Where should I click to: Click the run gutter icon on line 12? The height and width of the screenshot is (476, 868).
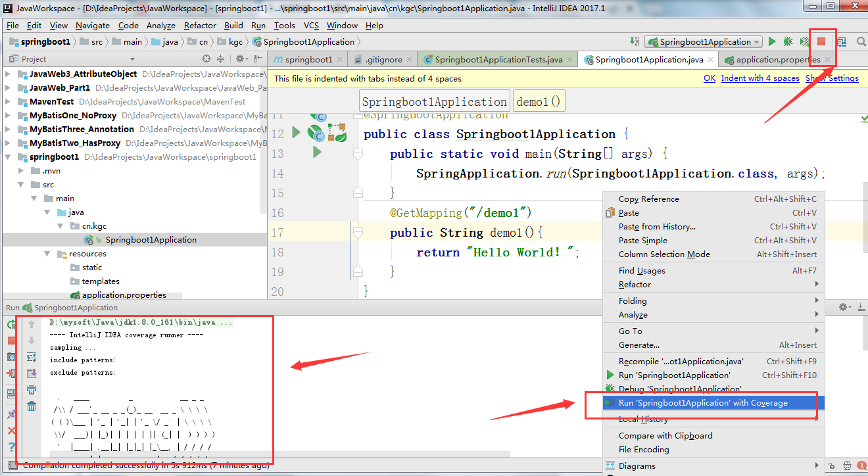point(296,133)
